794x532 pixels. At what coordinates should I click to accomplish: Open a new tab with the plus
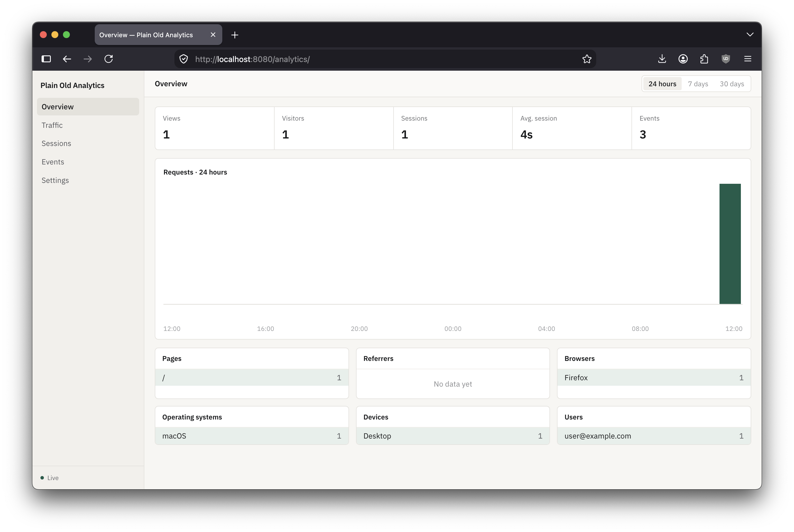click(234, 35)
